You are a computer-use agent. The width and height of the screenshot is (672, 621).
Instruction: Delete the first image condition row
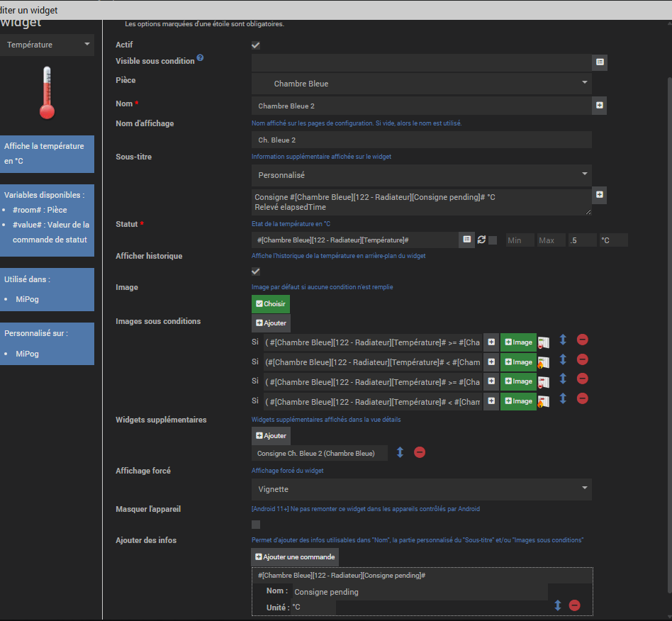582,340
